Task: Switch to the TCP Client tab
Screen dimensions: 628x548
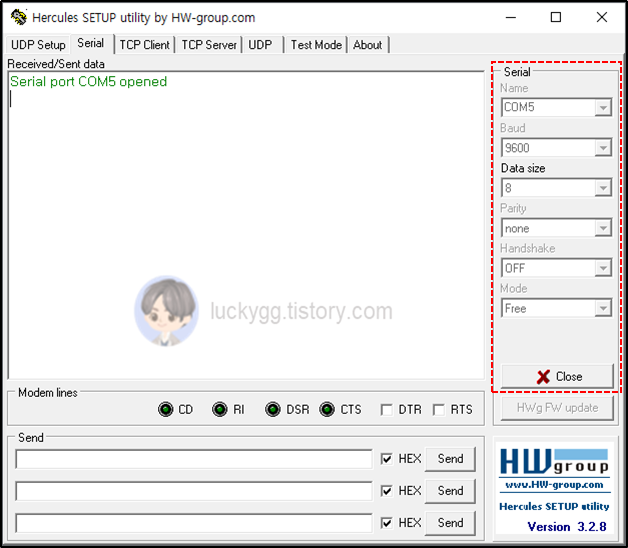Action: tap(145, 44)
